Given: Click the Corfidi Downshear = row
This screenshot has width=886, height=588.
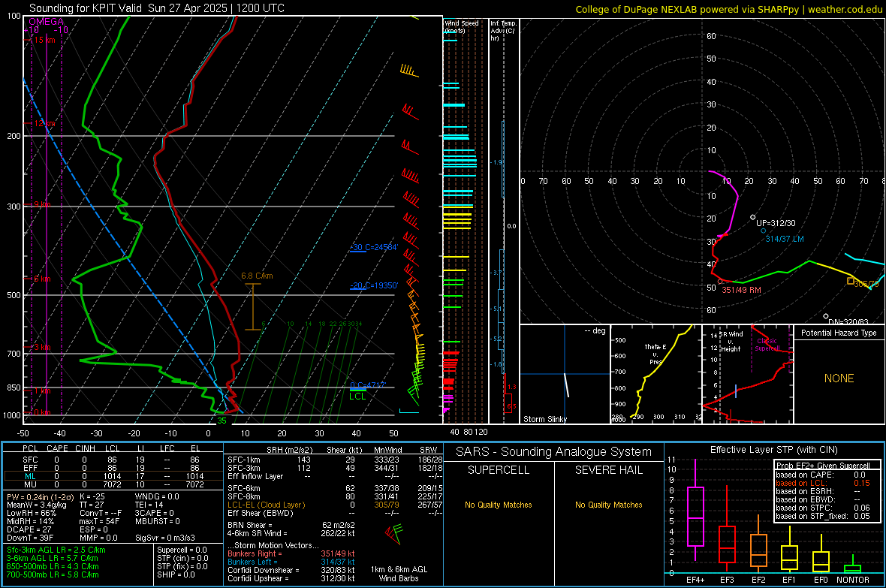Looking at the screenshot, I should tap(291, 570).
